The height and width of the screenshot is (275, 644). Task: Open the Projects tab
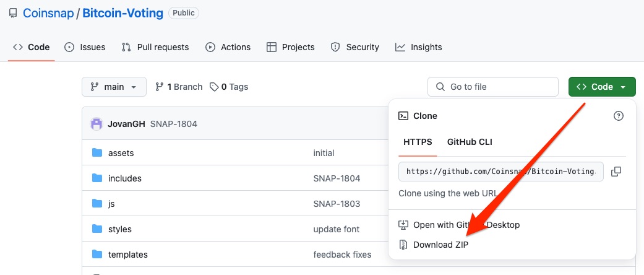290,47
